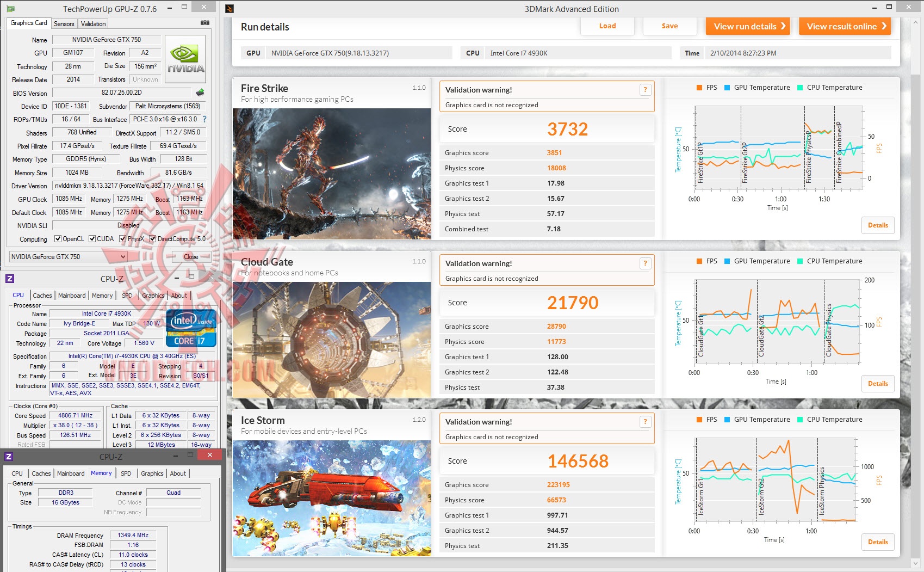
Task: Switch to the Validation tab in GPU-Z
Action: click(94, 24)
